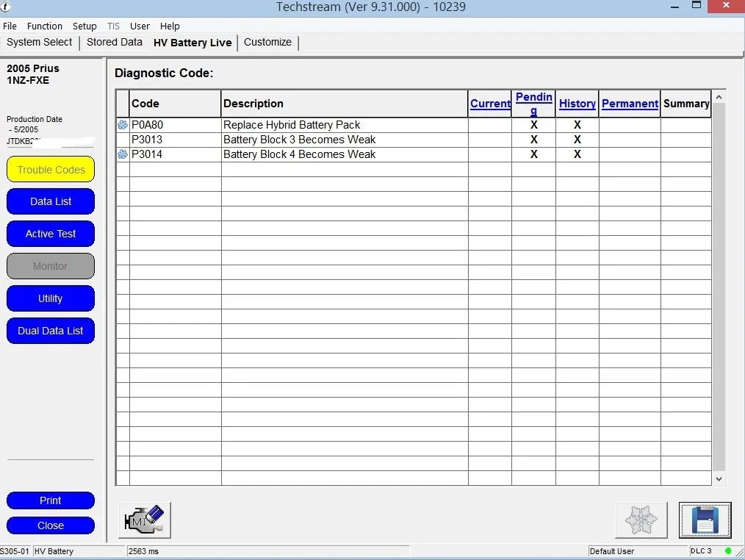The height and width of the screenshot is (560, 745).
Task: Click the Techstream app icon in title bar
Action: (x=5, y=7)
